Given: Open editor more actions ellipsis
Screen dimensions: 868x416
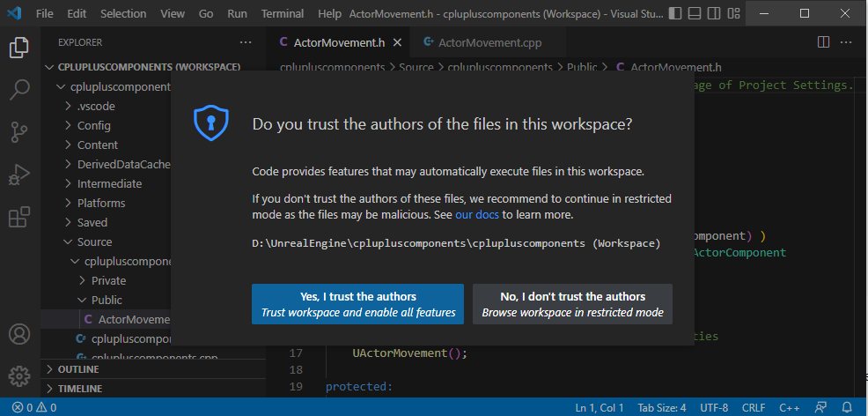Looking at the screenshot, I should [x=846, y=42].
